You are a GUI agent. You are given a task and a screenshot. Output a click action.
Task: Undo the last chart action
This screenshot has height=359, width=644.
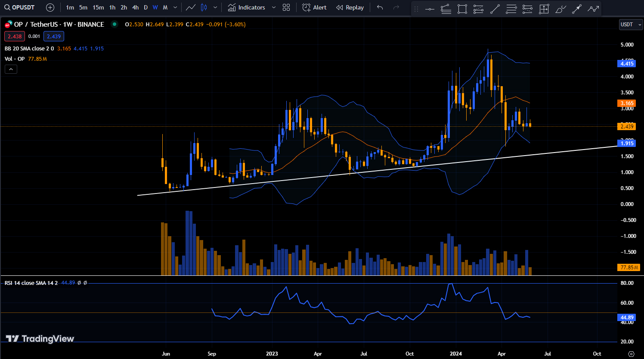(380, 7)
